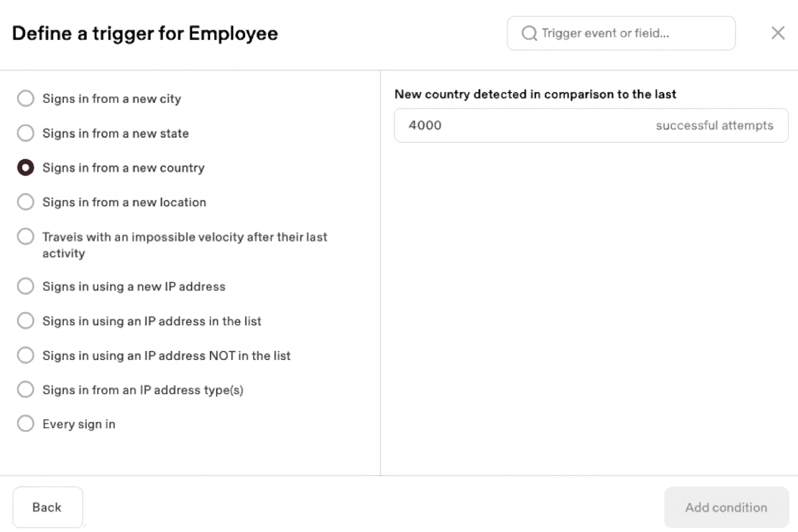Close the trigger definition dialog
This screenshot has height=532, width=798.
[778, 33]
